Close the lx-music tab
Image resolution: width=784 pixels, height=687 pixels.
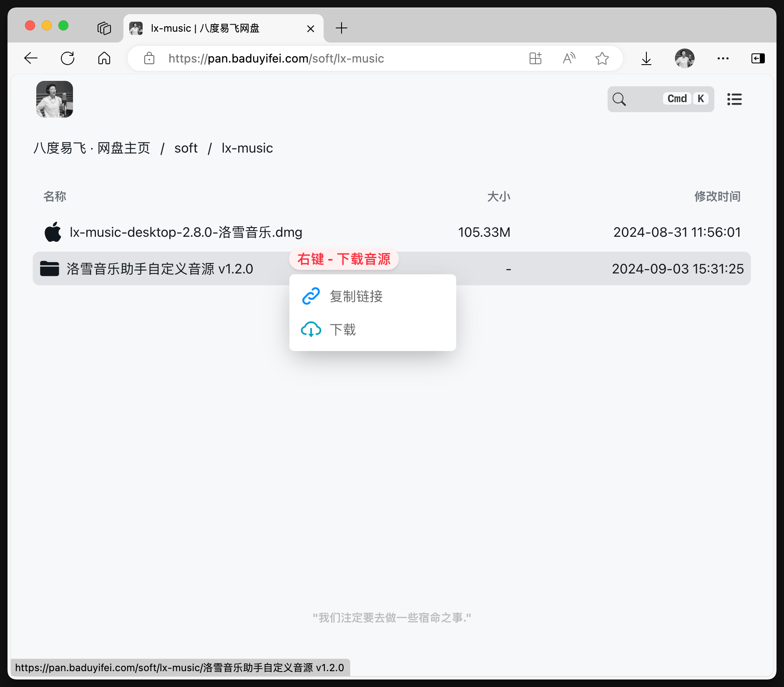[311, 28]
